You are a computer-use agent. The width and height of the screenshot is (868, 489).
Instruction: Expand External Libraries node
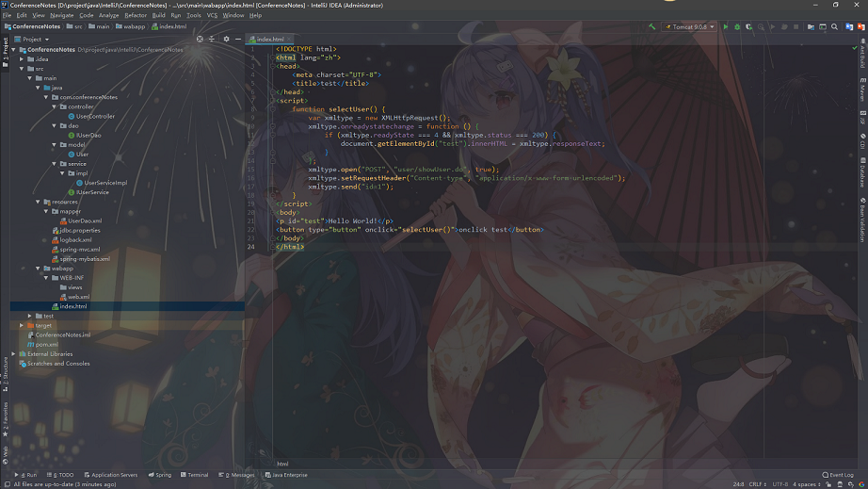pos(14,354)
